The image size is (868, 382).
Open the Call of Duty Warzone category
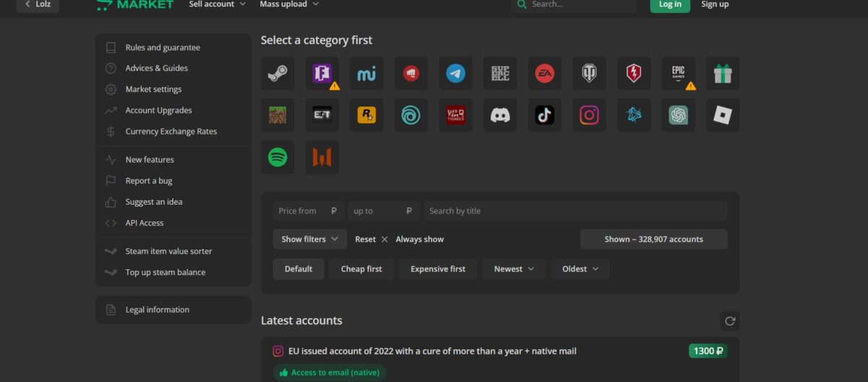322,157
